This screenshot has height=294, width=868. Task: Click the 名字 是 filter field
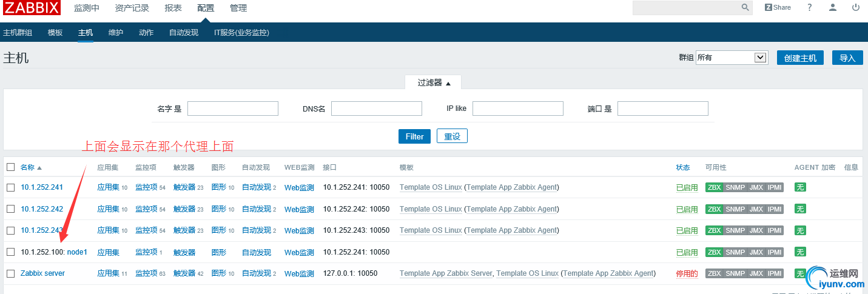pyautogui.click(x=233, y=109)
